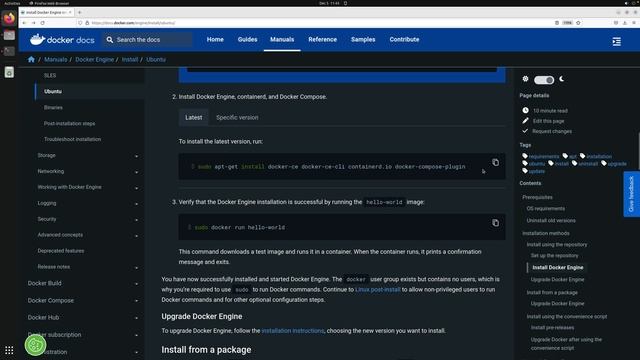The height and width of the screenshot is (360, 640).
Task: Expand the Docker Hub section
Action: [x=136, y=318]
